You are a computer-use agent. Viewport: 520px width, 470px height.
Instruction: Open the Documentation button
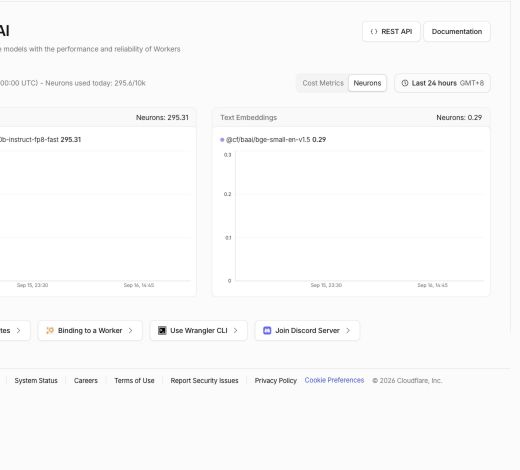click(457, 32)
